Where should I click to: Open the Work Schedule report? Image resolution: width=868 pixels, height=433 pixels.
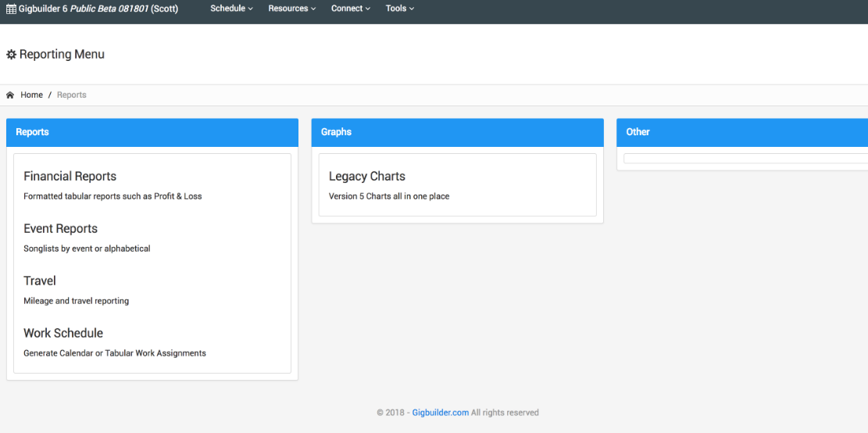point(63,333)
